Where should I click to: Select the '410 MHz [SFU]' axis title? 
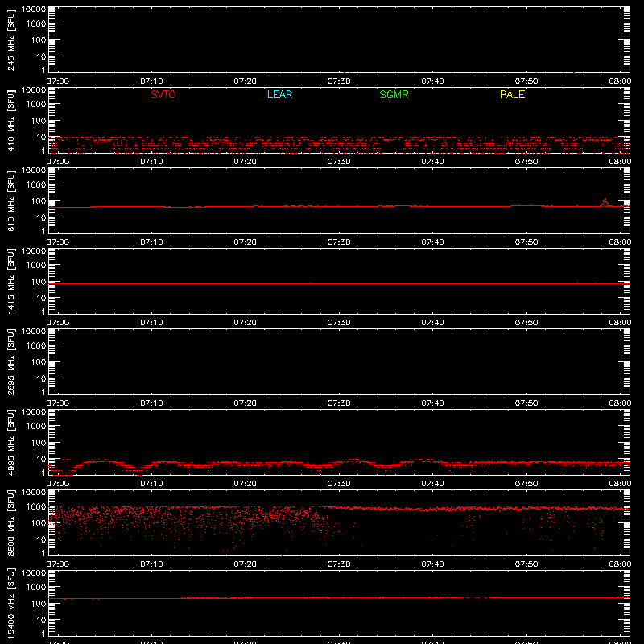(10, 120)
